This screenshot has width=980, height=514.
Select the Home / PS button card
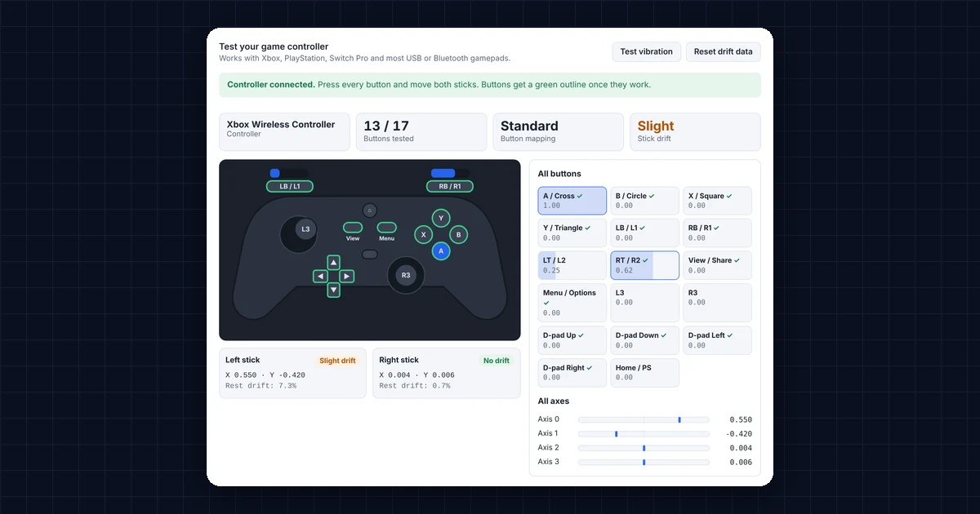[x=645, y=373]
